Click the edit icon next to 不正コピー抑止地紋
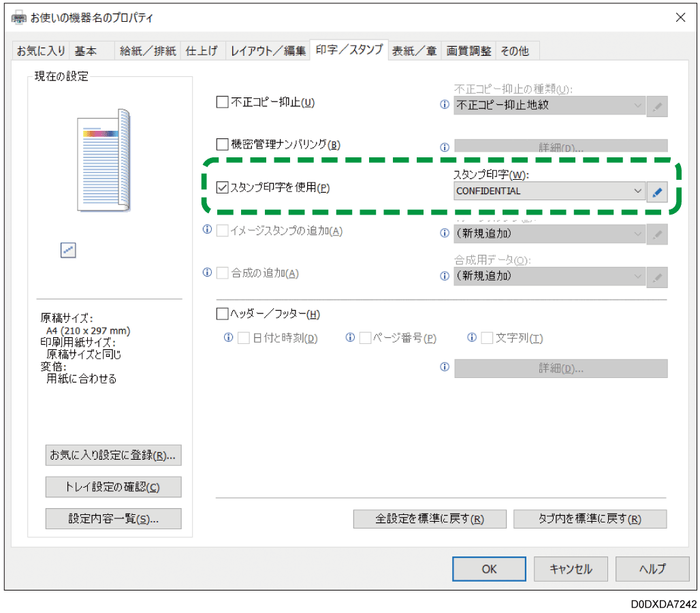 click(x=656, y=106)
